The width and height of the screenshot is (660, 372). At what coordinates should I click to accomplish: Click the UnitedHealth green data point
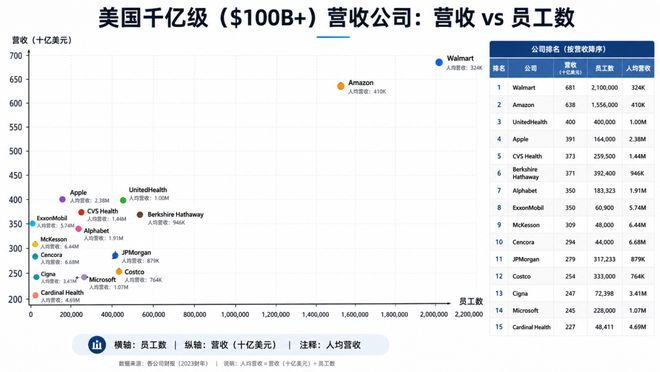coord(123,200)
